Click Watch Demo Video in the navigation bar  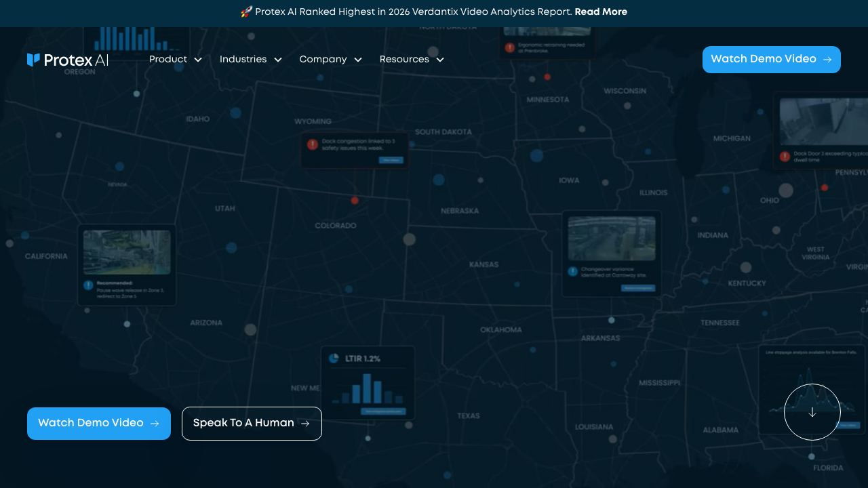(x=772, y=60)
